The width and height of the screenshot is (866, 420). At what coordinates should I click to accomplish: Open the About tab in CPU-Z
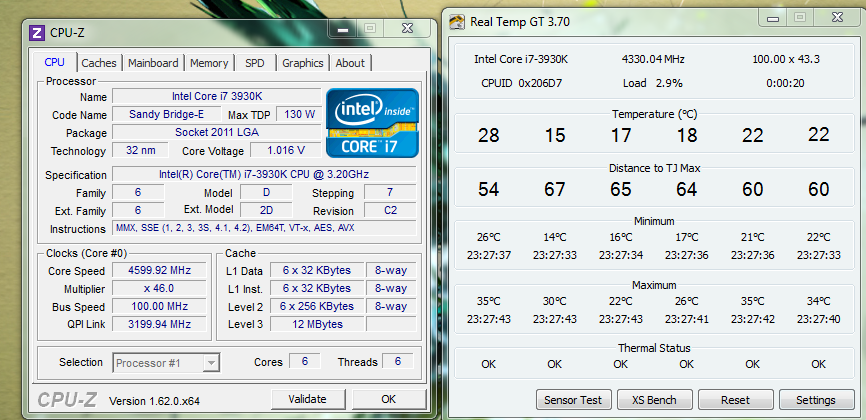tap(350, 63)
